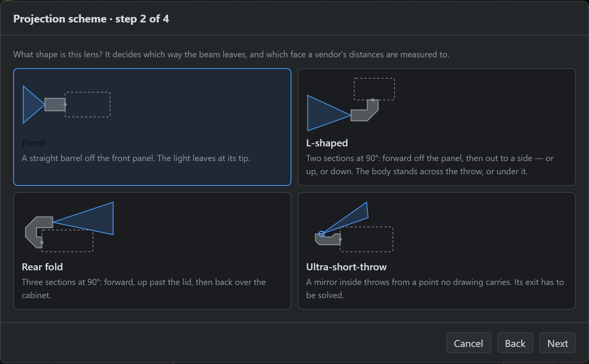Click the L-shaped lens diagram illustration
The image size is (589, 364).
[x=351, y=105]
